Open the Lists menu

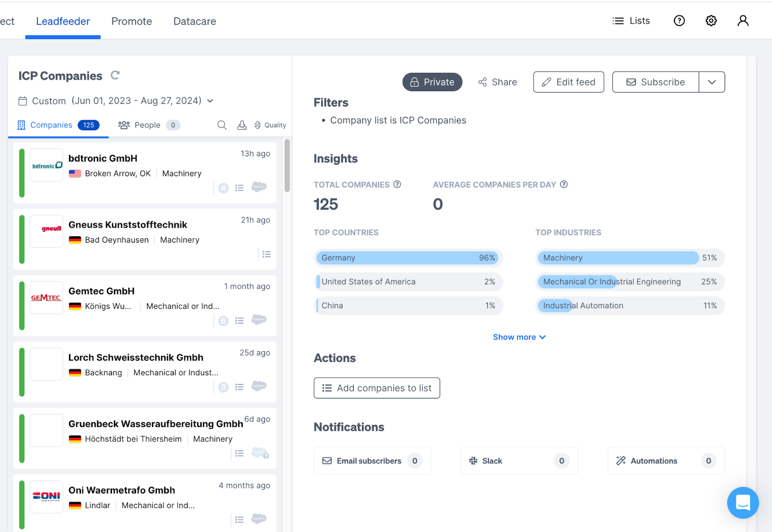[x=631, y=21]
